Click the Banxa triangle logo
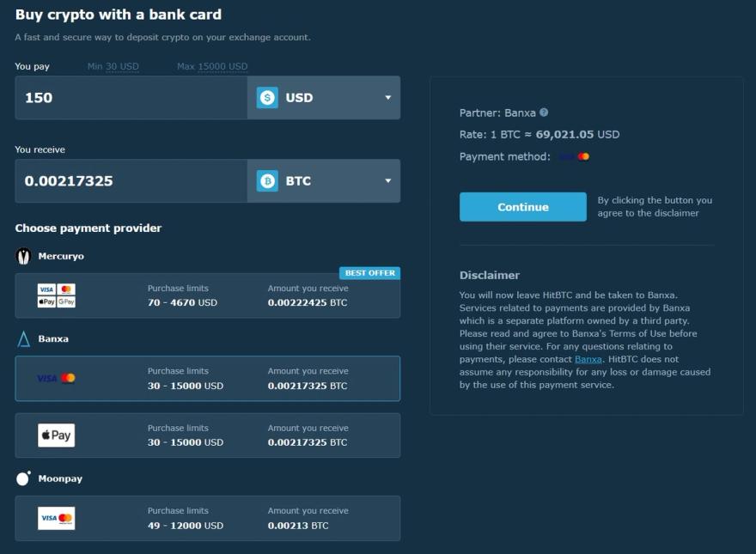The width and height of the screenshot is (756, 554). click(x=23, y=339)
